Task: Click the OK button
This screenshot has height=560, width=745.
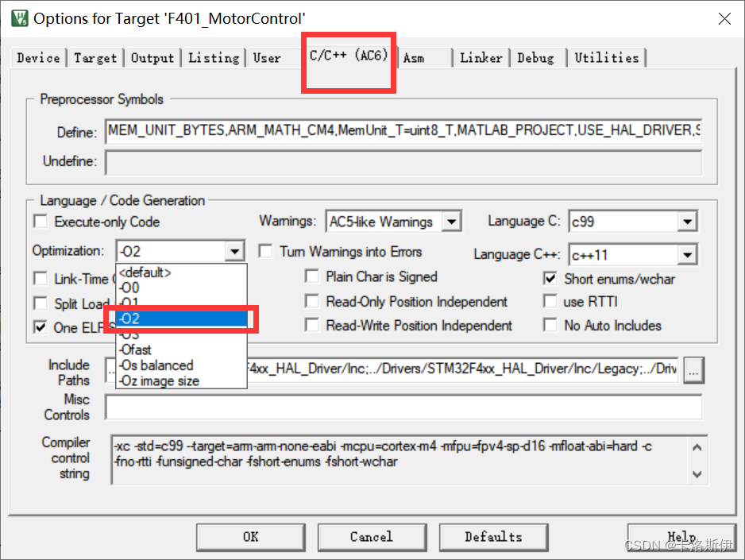Action: tap(251, 537)
